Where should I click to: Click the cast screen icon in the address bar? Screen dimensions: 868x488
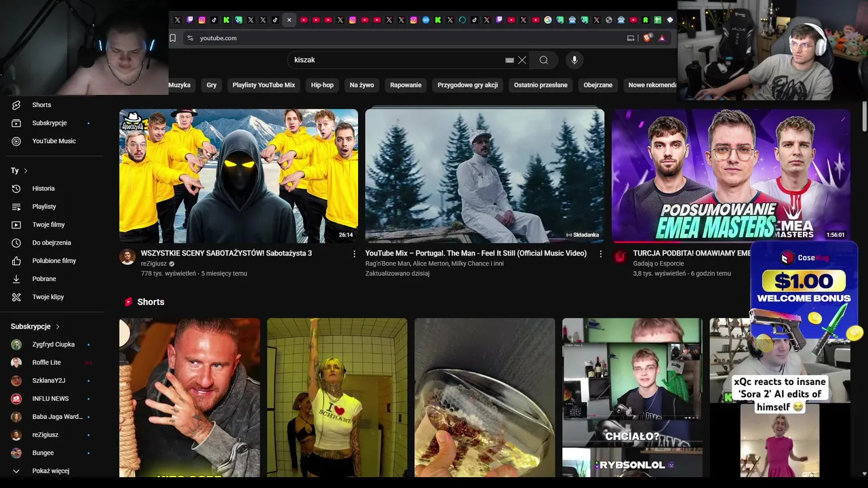click(631, 38)
